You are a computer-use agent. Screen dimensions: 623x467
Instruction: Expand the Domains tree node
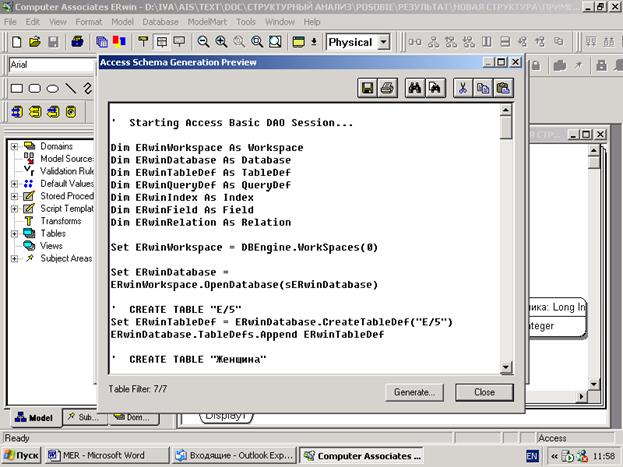tap(14, 146)
